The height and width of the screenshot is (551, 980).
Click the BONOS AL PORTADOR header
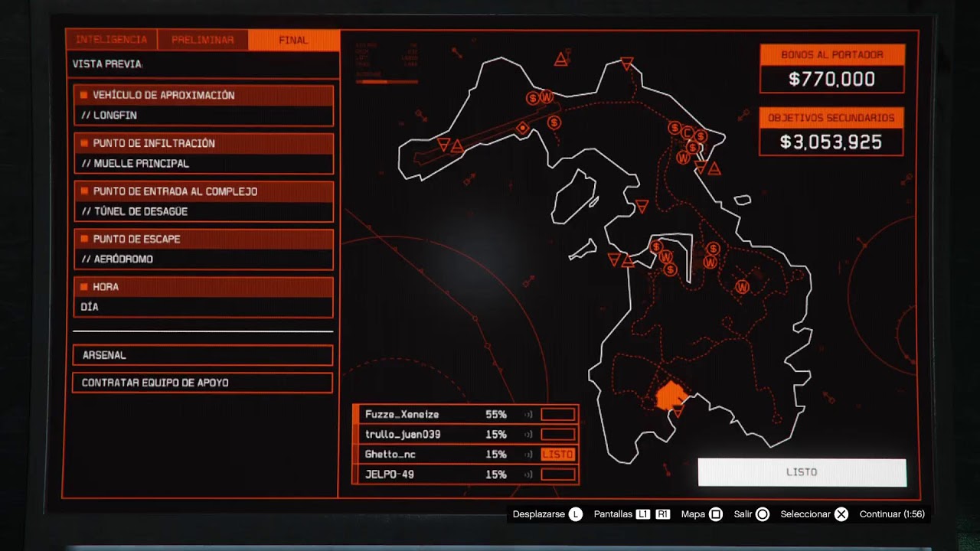[832, 55]
